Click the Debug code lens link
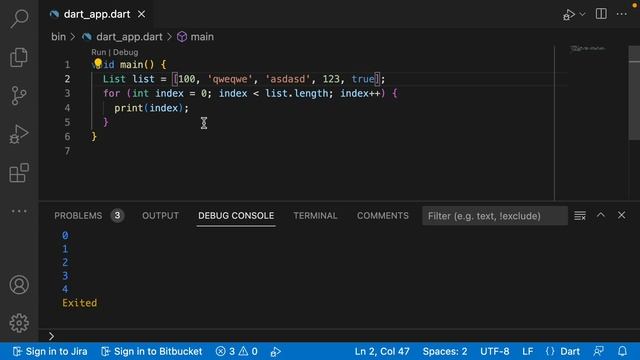Viewport: 640px width, 360px height. click(126, 52)
